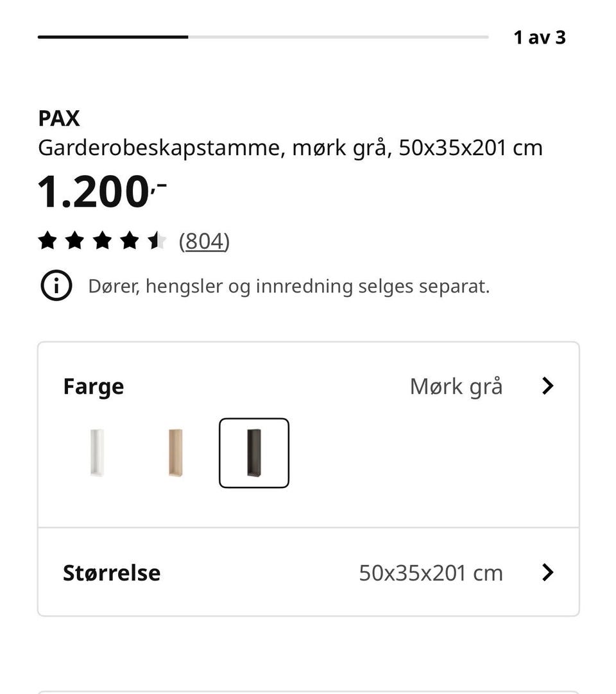The image size is (616, 694).
Task: Click the third rating star
Action: [102, 241]
